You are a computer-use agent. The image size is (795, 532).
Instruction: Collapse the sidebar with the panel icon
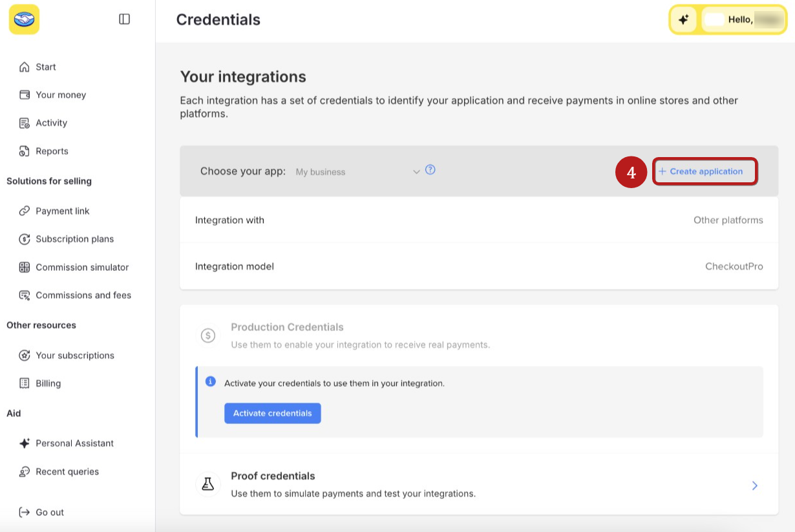[x=125, y=19]
